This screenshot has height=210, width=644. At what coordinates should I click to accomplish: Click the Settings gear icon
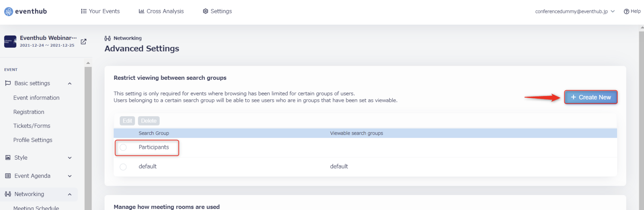[x=206, y=11]
